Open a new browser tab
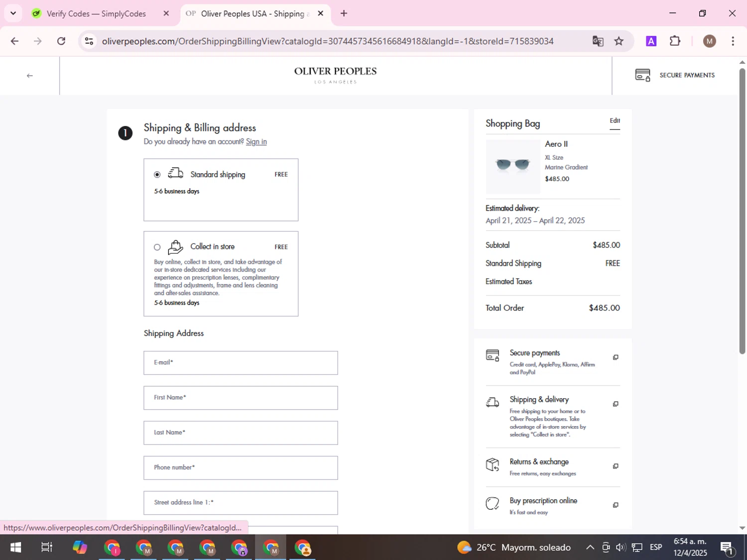 tap(344, 13)
